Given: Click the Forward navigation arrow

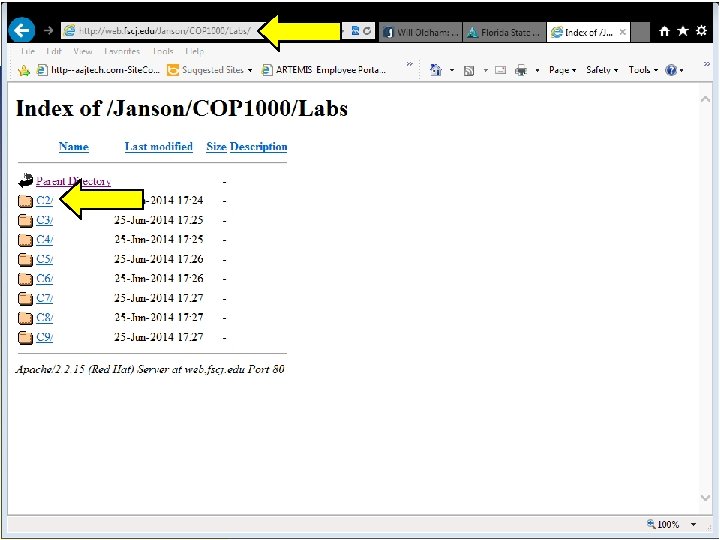Looking at the screenshot, I should 48,31.
